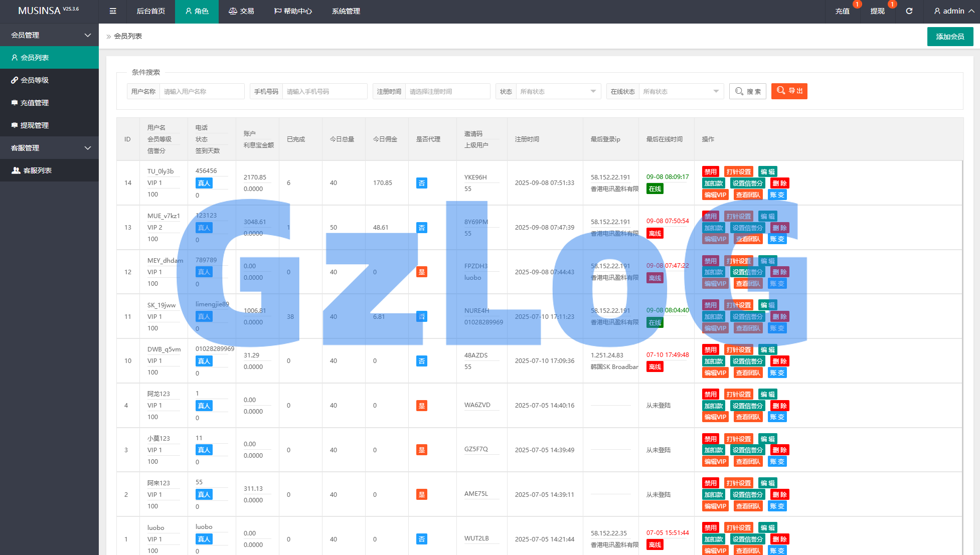This screenshot has width=980, height=555.
Task: Open the 状态 dropdown filter
Action: pos(558,91)
